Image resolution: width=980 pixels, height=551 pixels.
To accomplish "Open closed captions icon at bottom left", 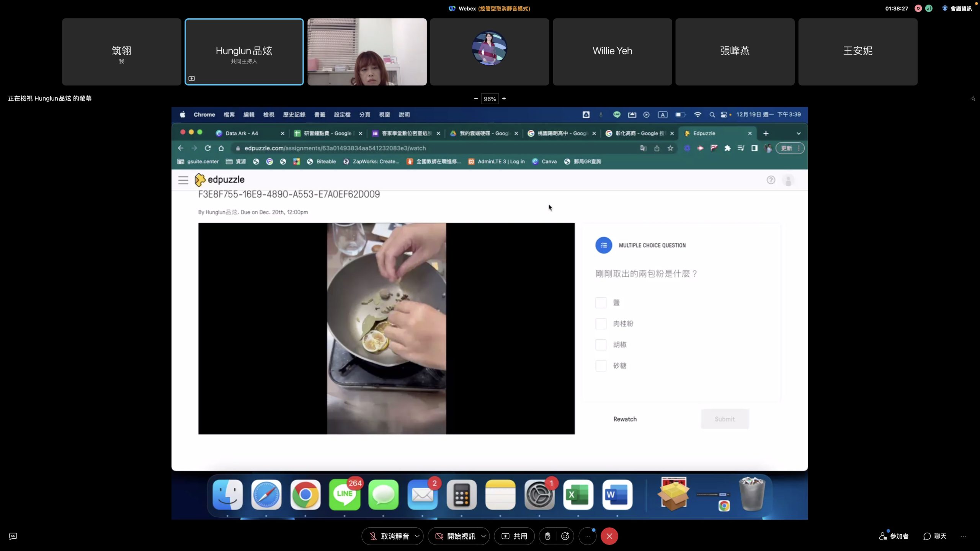I will [x=13, y=536].
